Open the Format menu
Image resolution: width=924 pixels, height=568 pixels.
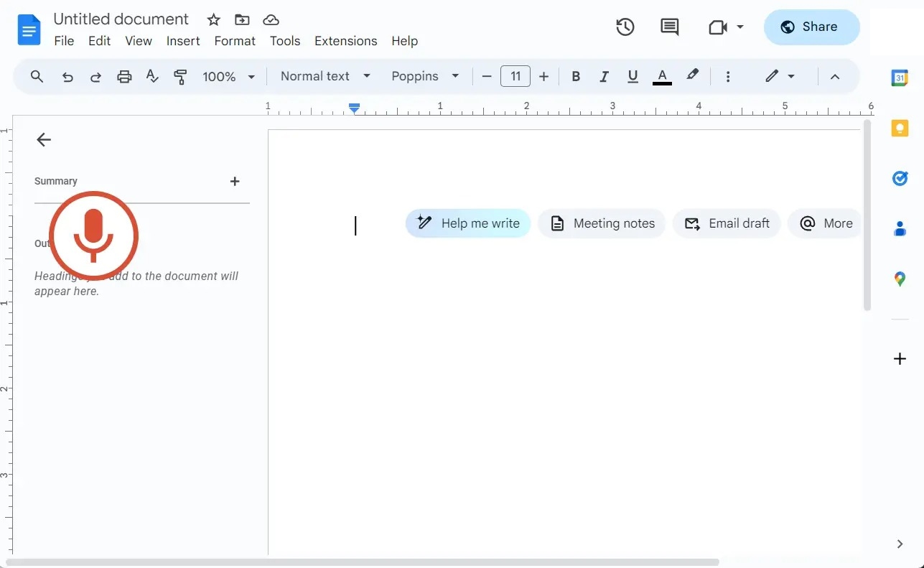tap(234, 41)
